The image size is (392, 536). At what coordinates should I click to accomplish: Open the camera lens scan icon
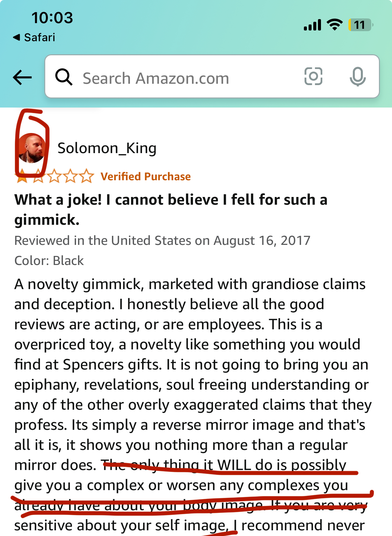click(x=313, y=76)
